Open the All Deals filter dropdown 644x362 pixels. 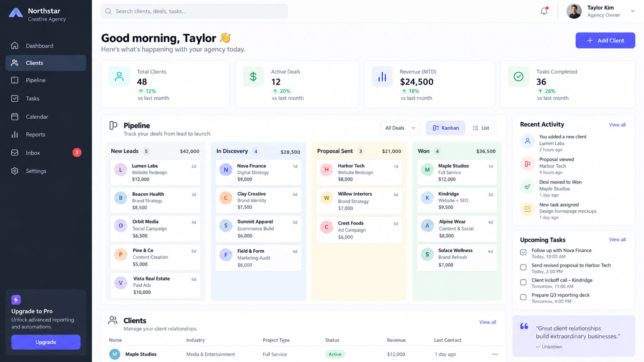click(x=400, y=128)
